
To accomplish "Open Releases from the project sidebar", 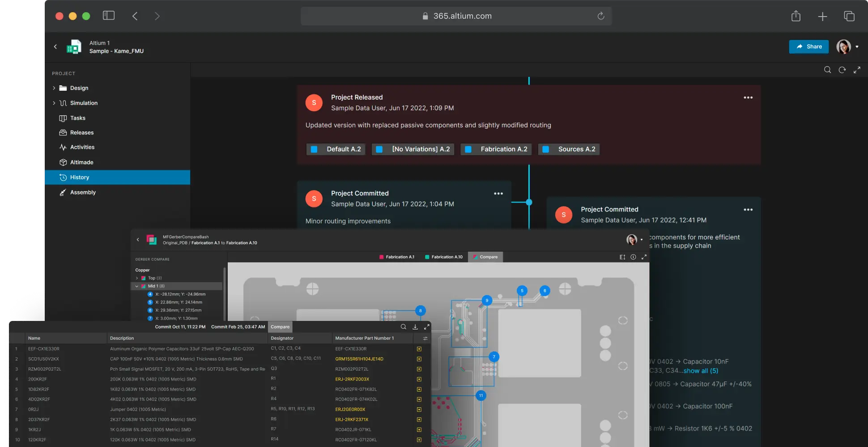I will [x=81, y=133].
